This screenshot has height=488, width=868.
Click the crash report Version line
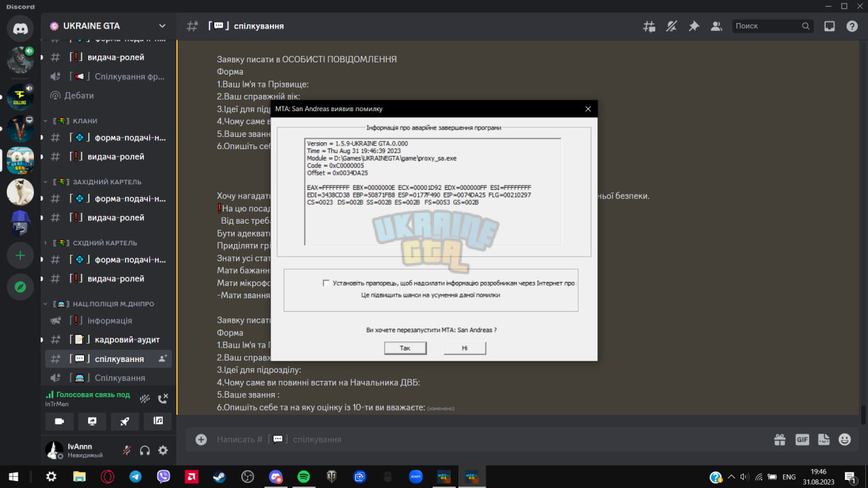pyautogui.click(x=357, y=144)
